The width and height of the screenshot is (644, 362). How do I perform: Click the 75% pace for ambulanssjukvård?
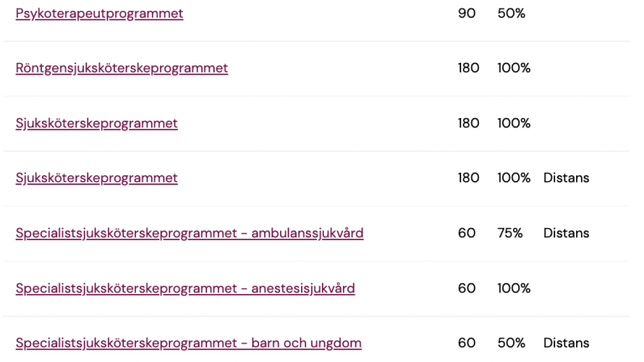pyautogui.click(x=510, y=233)
